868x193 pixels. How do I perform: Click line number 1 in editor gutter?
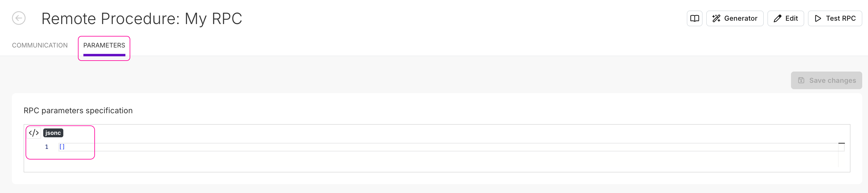(47, 147)
